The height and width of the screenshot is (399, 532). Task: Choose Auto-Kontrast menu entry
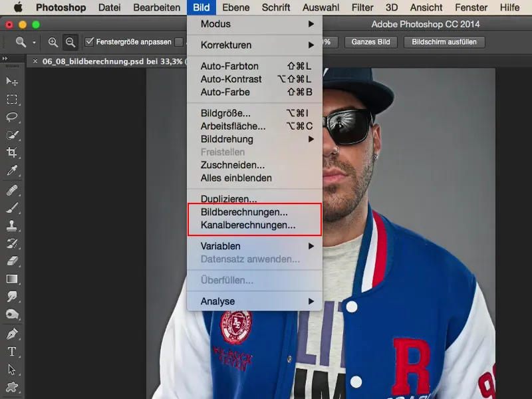click(x=255, y=79)
